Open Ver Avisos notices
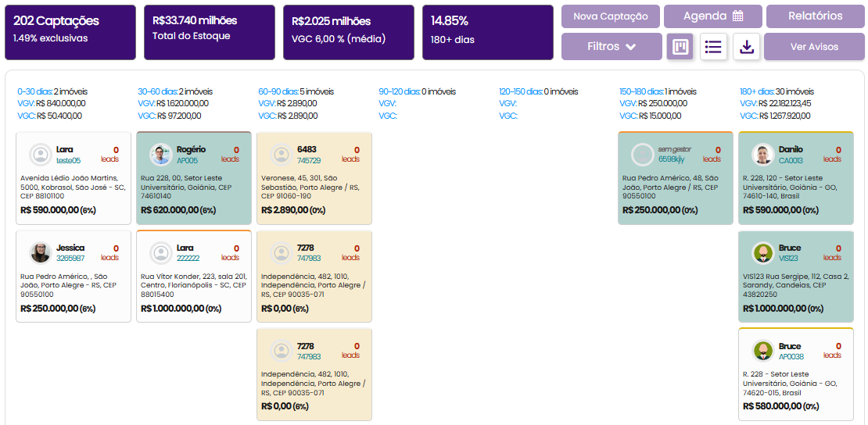Screen dimensions: 868x425 tap(814, 47)
